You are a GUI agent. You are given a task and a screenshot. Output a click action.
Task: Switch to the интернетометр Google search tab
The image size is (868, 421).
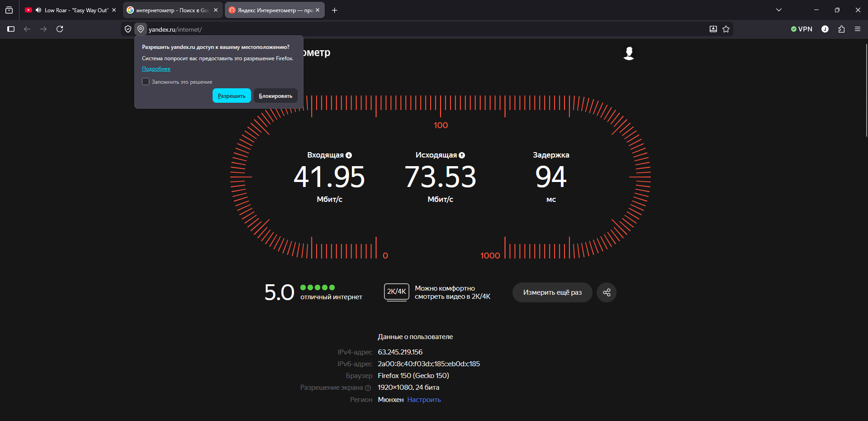[x=173, y=10]
